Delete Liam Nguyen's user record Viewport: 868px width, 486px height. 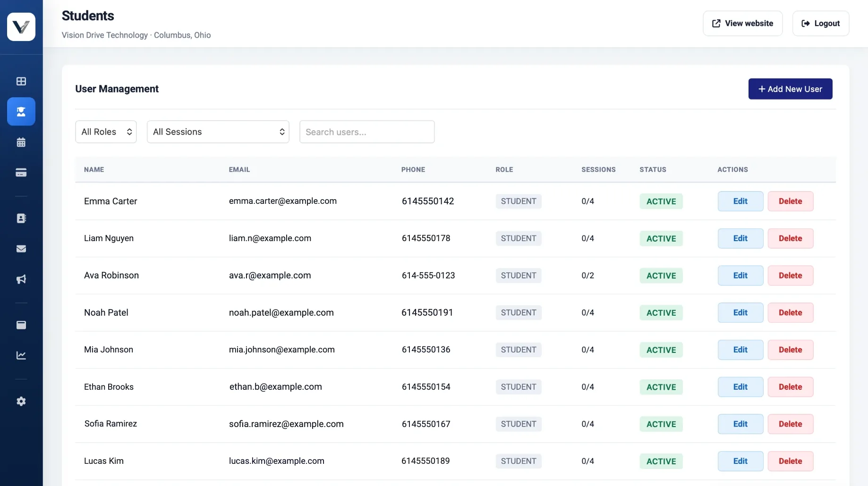point(790,238)
